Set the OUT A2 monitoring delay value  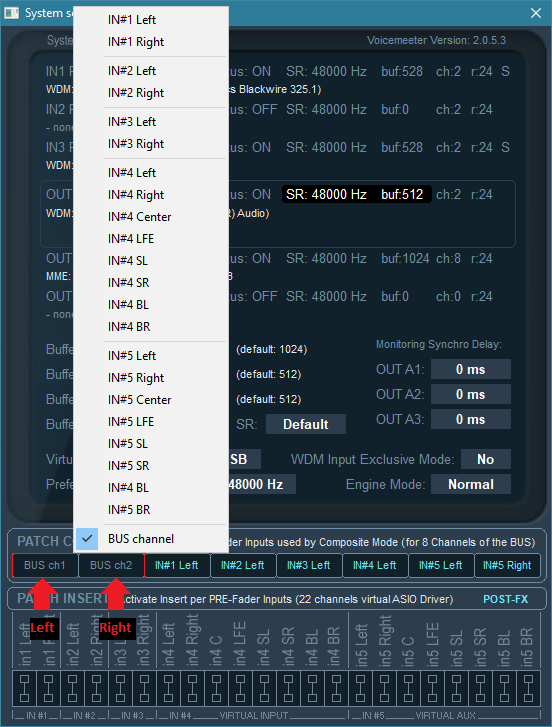470,395
